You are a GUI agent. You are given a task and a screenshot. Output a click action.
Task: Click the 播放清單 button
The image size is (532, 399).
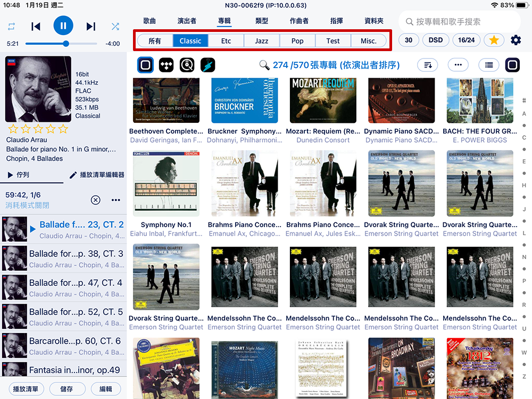26,389
